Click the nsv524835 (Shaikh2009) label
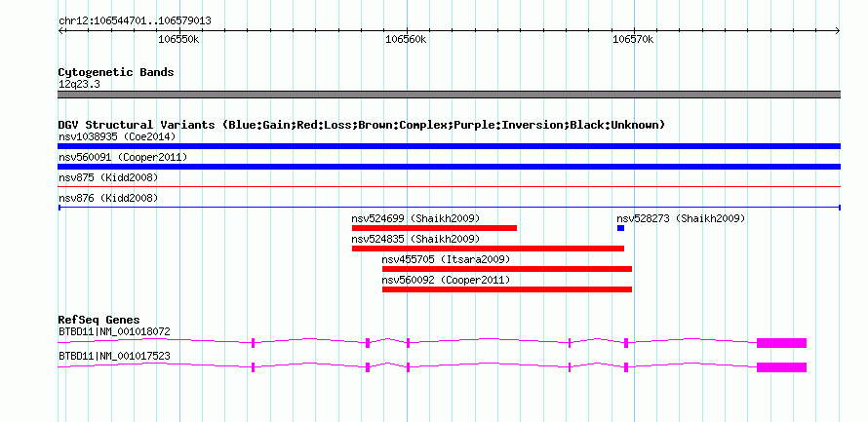This screenshot has width=868, height=422. (x=415, y=239)
